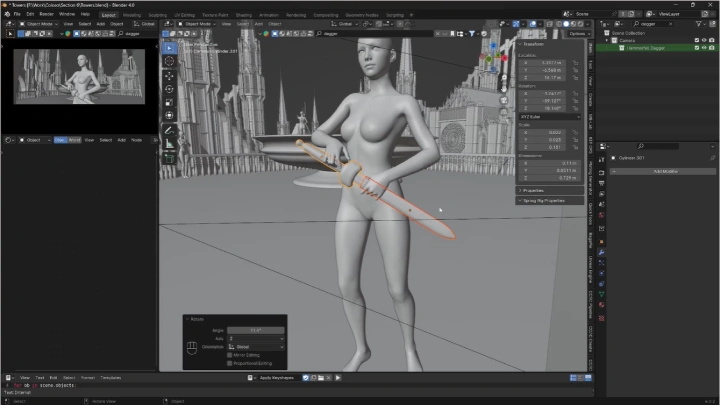This screenshot has width=720, height=405.
Task: Toggle lock on Location X
Action: pyautogui.click(x=575, y=63)
